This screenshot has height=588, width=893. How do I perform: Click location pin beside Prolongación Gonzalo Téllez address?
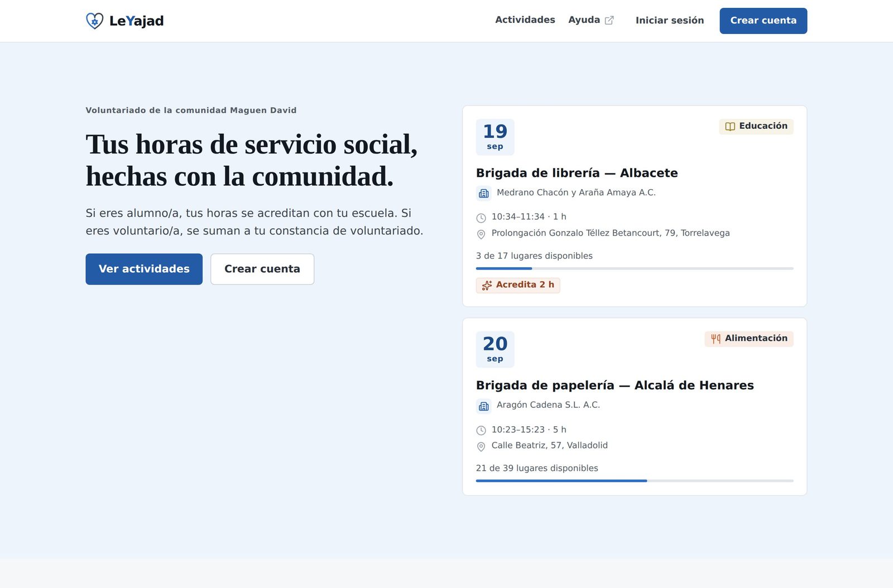pos(481,234)
